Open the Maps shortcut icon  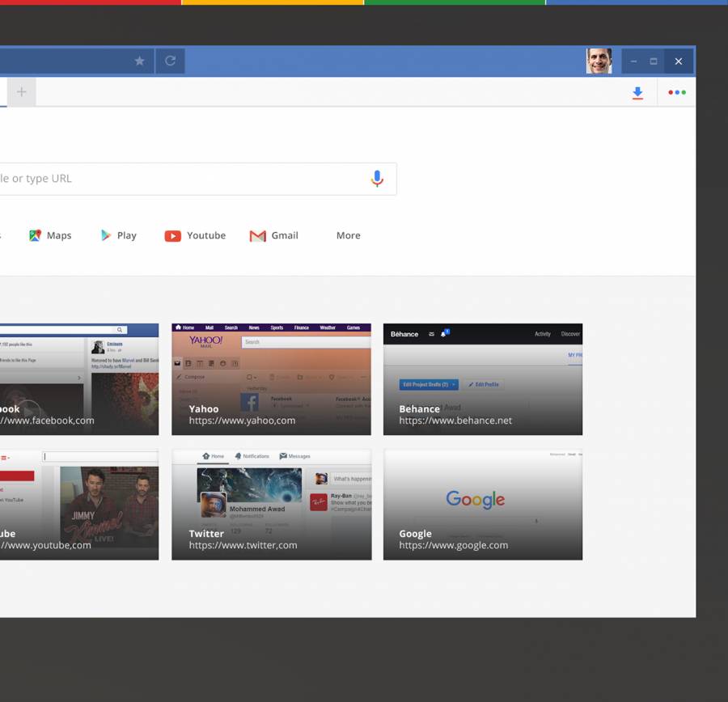point(36,235)
